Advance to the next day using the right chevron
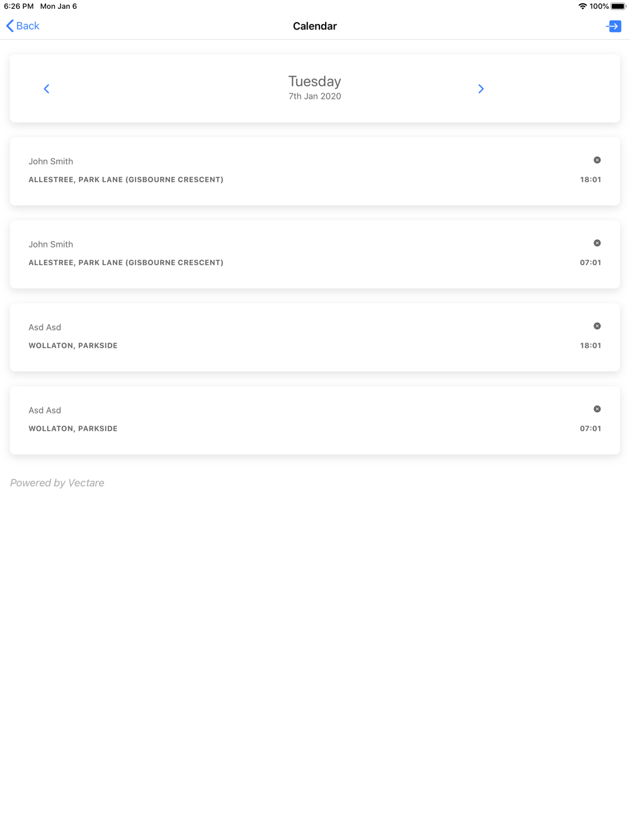The height and width of the screenshot is (840, 630). [481, 89]
